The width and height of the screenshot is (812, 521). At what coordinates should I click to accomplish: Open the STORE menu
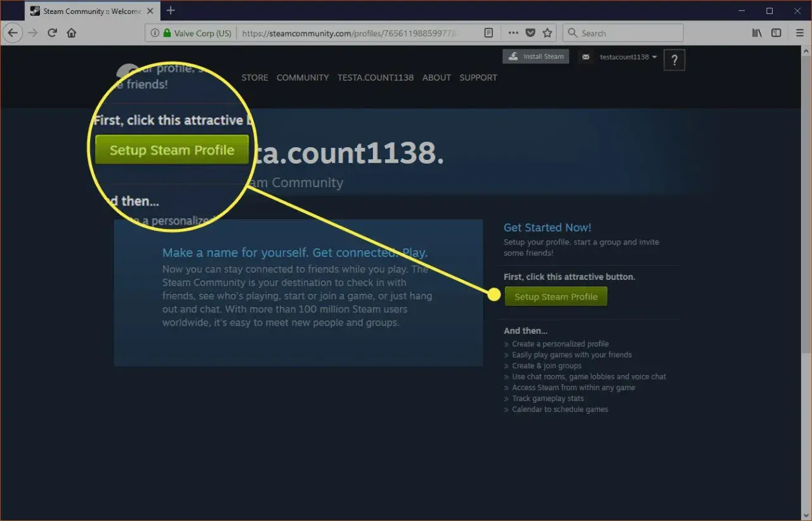254,77
